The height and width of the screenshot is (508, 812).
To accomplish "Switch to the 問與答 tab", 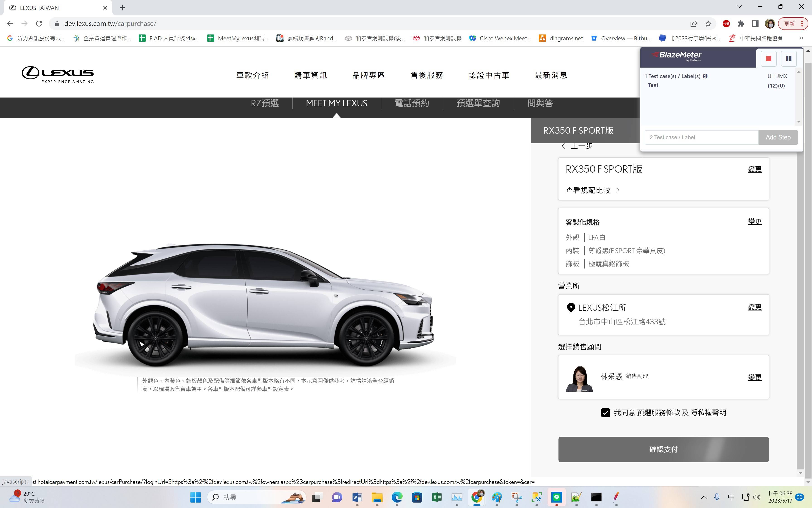I will pos(540,103).
